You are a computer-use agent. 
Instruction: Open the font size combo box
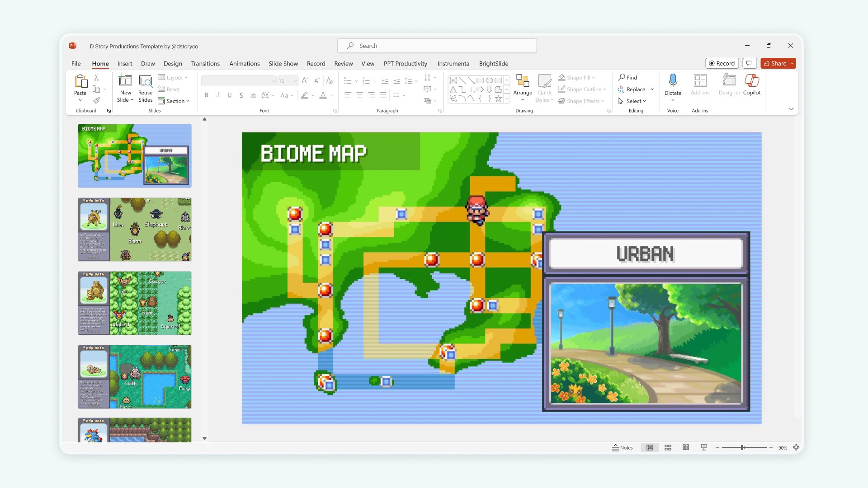[x=288, y=81]
